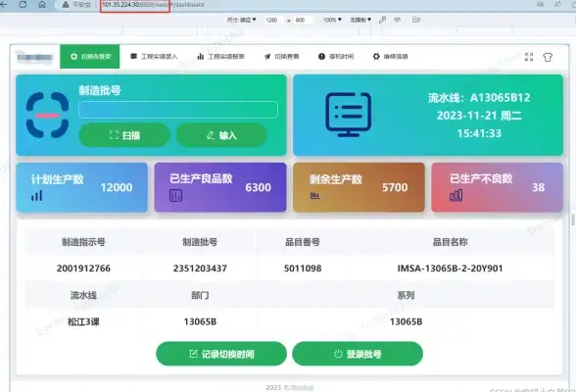Click the cell 2001912766
Screen dimensions: 576x392
(83, 269)
